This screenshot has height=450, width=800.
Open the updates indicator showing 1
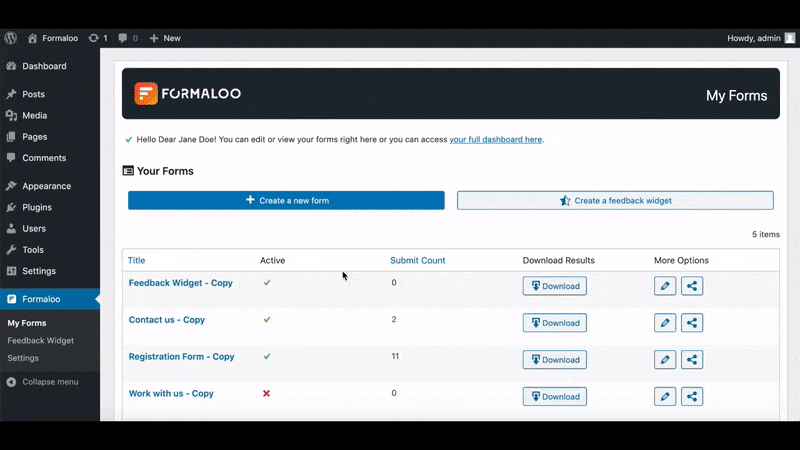click(x=98, y=38)
